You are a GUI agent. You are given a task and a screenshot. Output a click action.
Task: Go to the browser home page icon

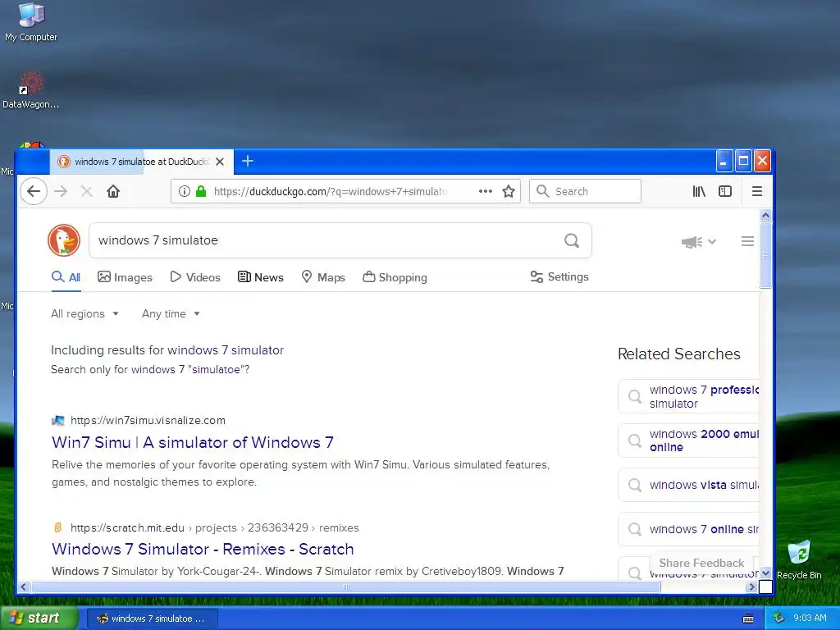tap(113, 191)
